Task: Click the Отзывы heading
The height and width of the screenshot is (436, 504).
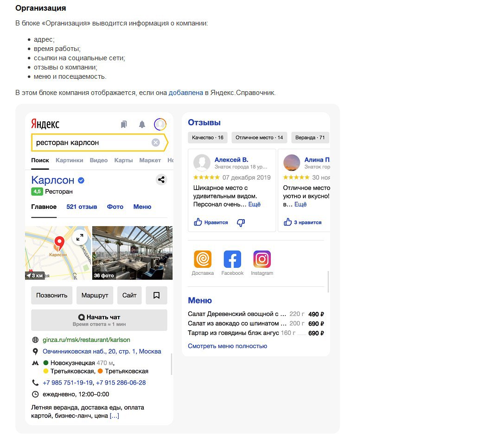Action: tap(204, 122)
